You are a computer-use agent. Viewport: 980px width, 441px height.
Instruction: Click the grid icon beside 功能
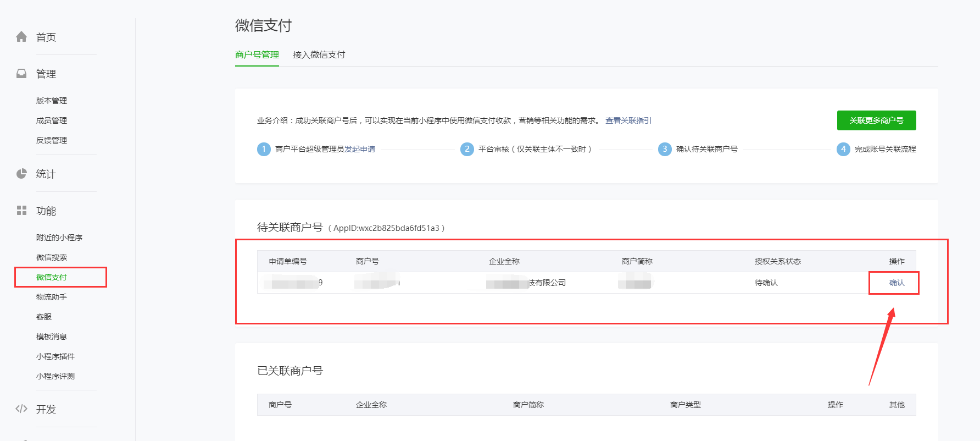(21, 211)
